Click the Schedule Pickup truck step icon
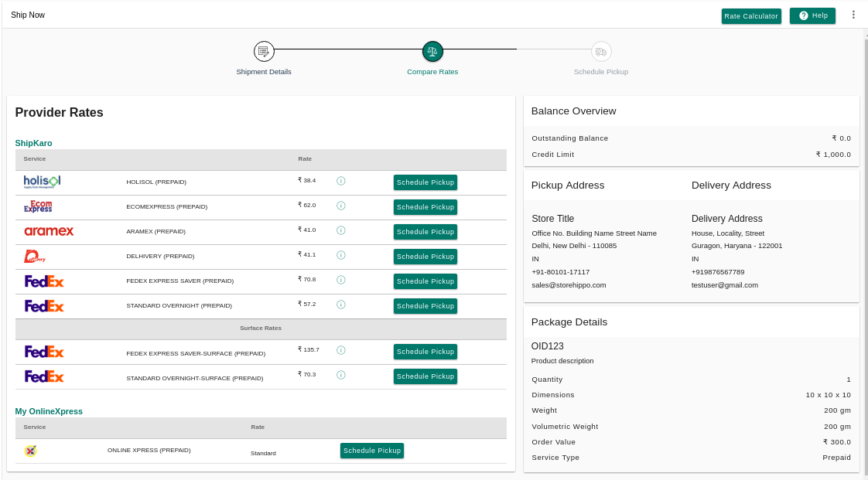868x480 pixels. 601,52
